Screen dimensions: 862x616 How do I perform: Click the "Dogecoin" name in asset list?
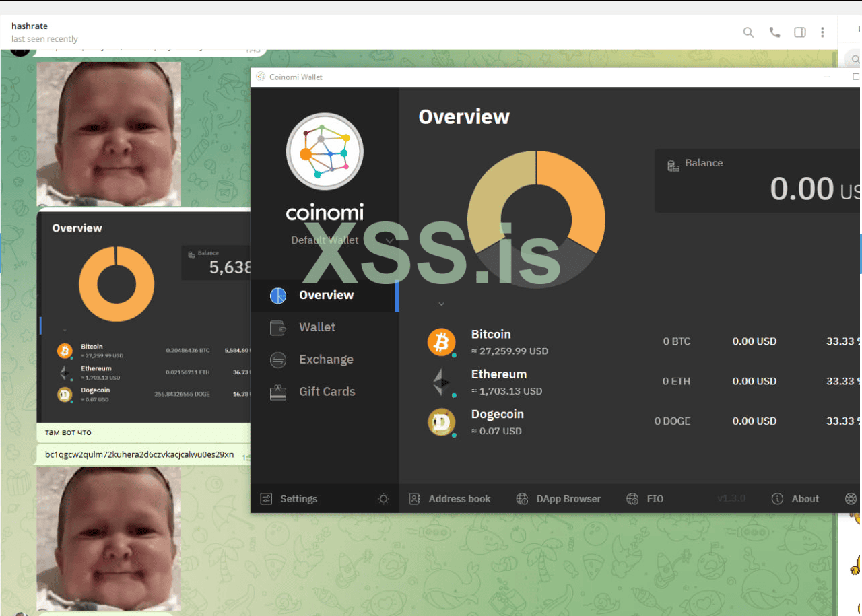(498, 414)
